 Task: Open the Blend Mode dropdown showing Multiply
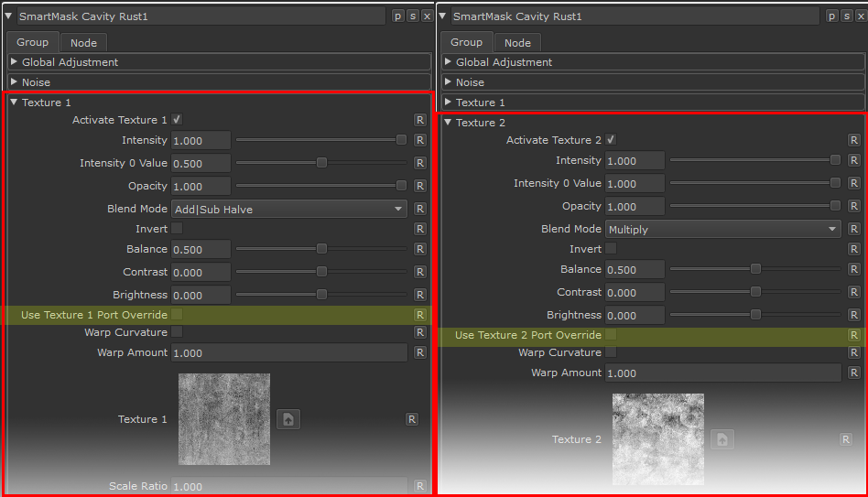coord(723,229)
